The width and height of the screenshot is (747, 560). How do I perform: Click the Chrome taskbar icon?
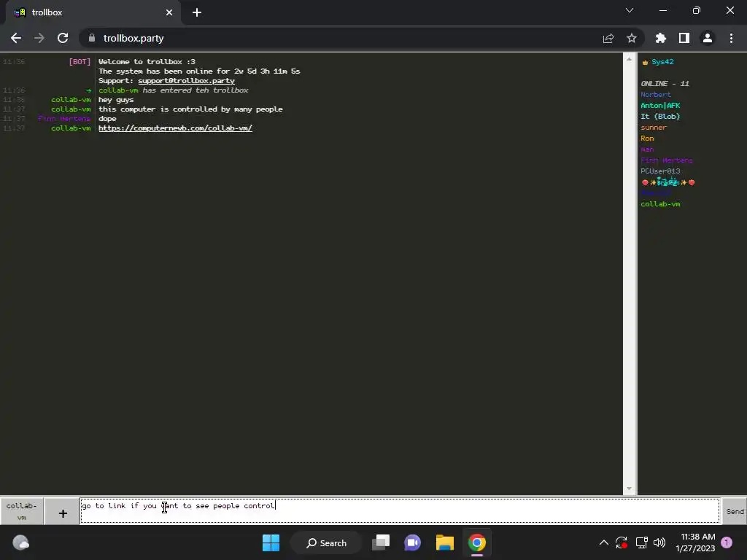point(477,542)
